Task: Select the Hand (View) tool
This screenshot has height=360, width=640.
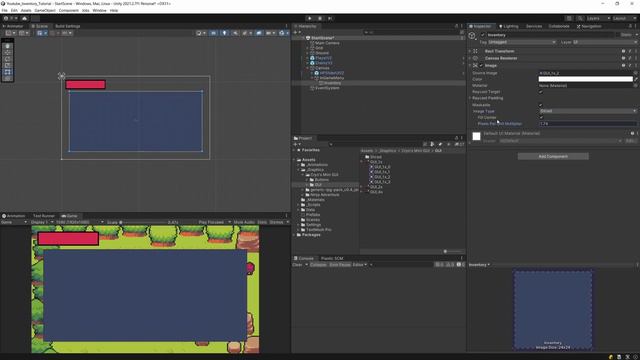Action: point(7,46)
